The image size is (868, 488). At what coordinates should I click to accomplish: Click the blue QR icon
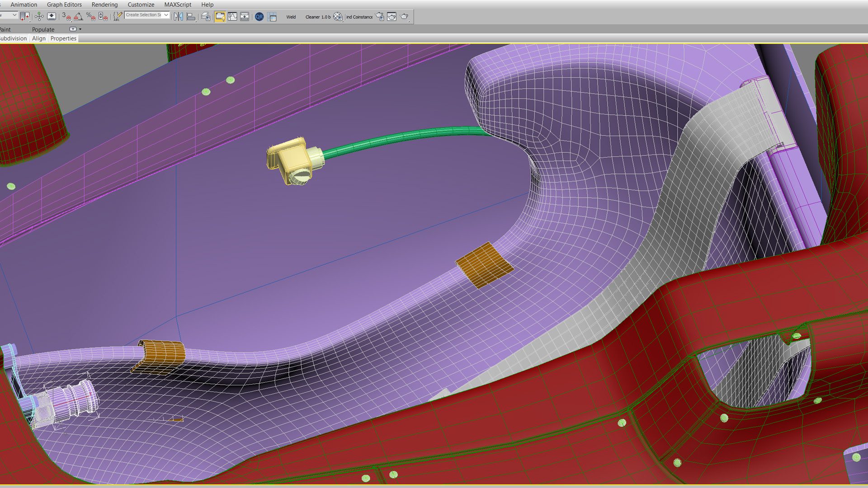(259, 16)
